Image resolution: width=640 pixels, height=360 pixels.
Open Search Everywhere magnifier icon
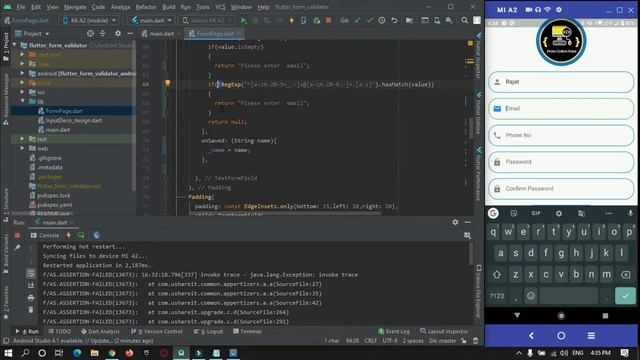tap(464, 20)
